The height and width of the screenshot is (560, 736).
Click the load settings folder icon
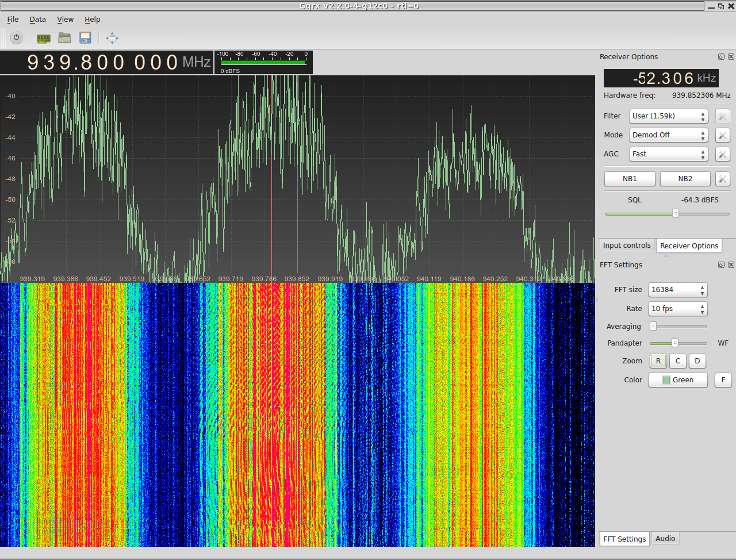(64, 38)
